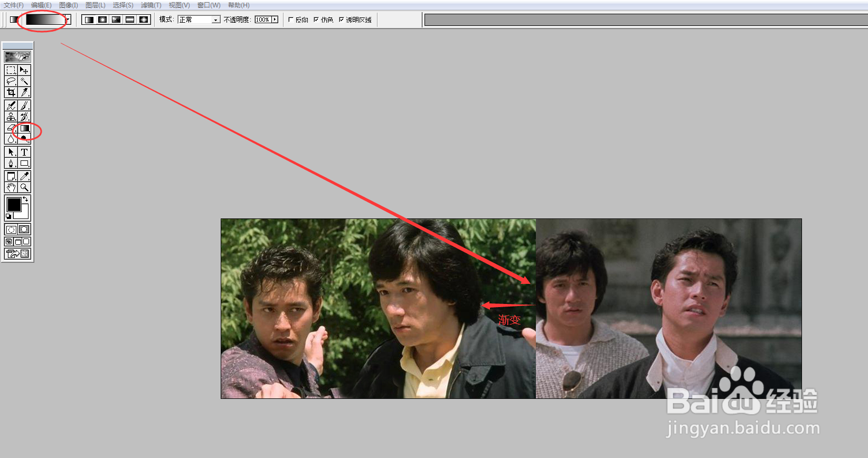Viewport: 868px width, 458px height.
Task: Choose Reflected Gradient style
Action: 130,20
